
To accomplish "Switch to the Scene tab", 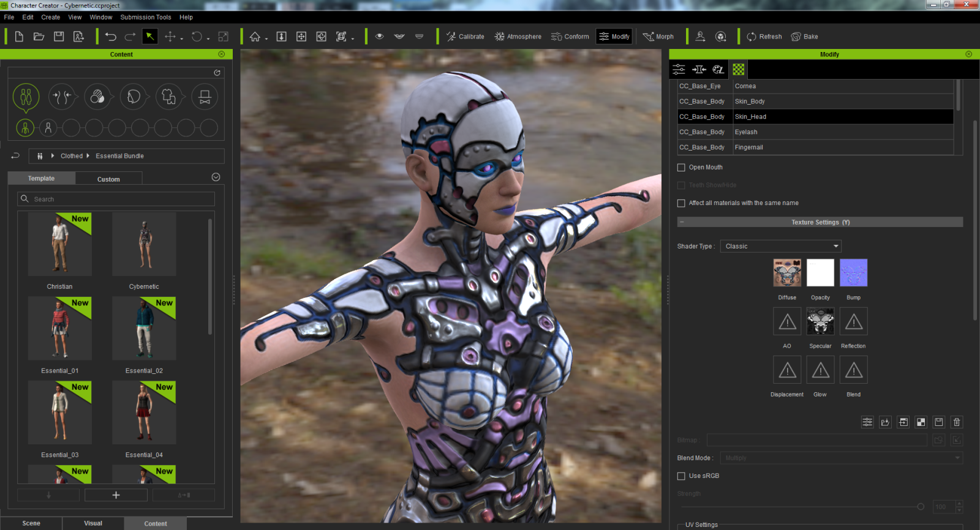I will click(31, 523).
